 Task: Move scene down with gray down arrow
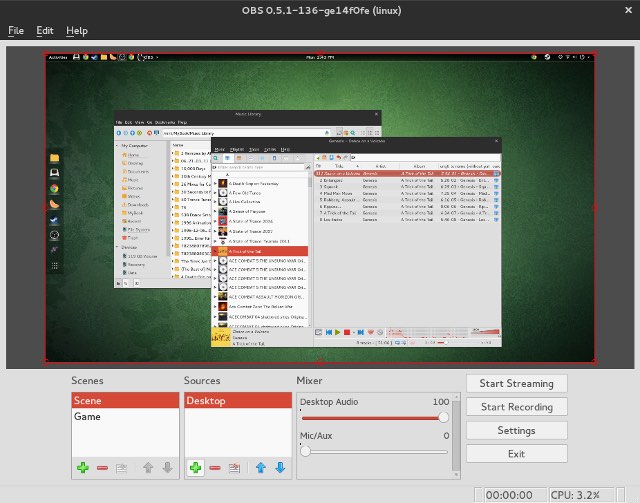[167, 468]
